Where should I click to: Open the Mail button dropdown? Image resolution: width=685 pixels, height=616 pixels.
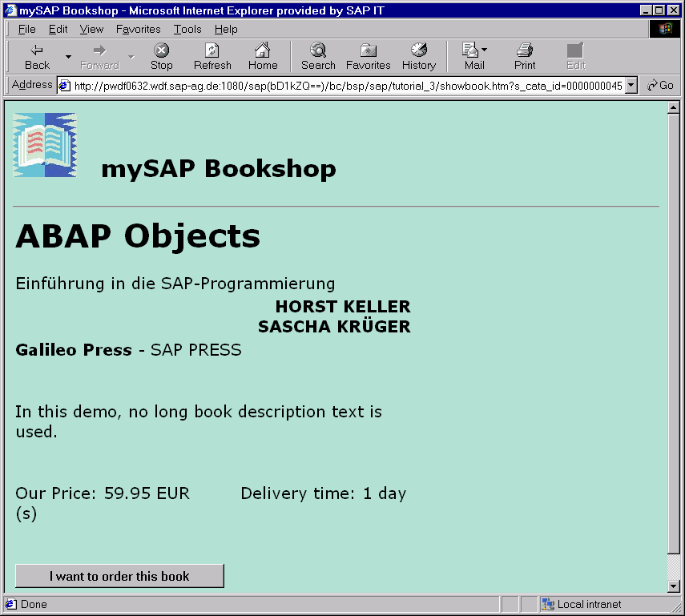(484, 50)
